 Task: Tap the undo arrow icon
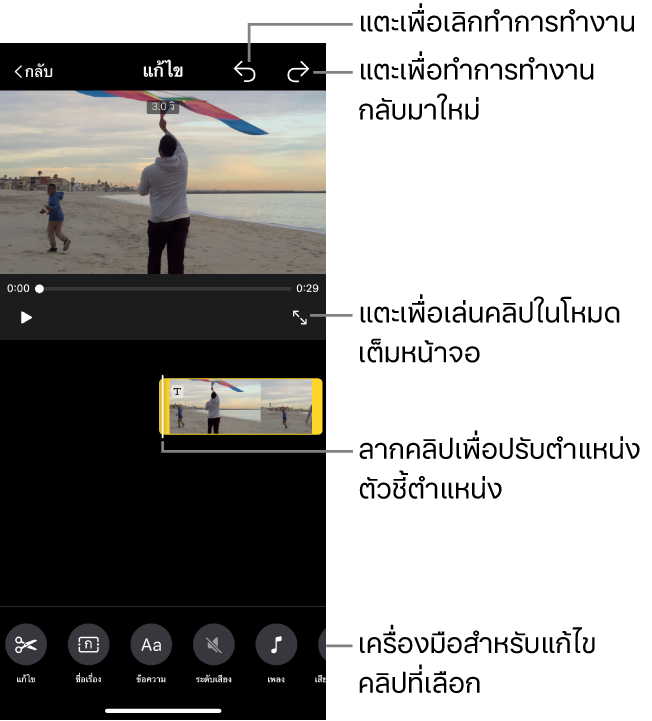coord(245,72)
